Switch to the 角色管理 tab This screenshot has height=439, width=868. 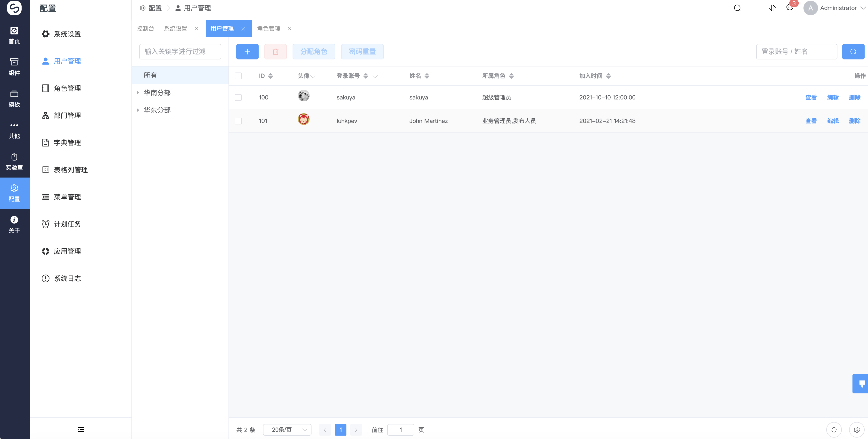269,29
